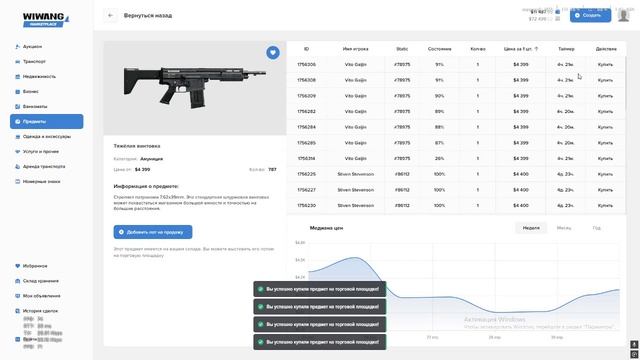This screenshot has width=640, height=360.
Task: Click the lots table vertical scrollbar
Action: coord(625,84)
